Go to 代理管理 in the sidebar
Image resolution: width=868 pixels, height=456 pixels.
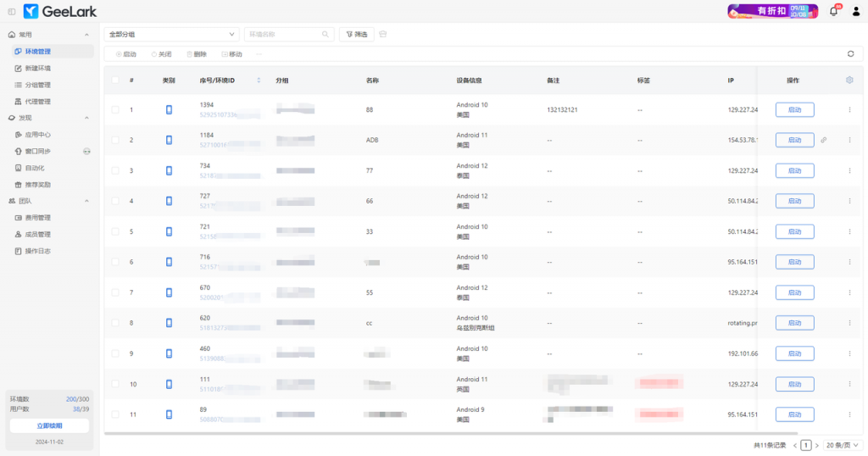(37, 101)
